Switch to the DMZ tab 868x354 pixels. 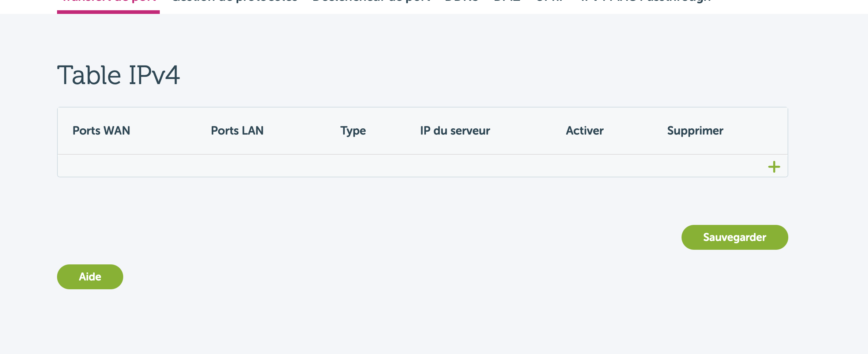pyautogui.click(x=507, y=1)
